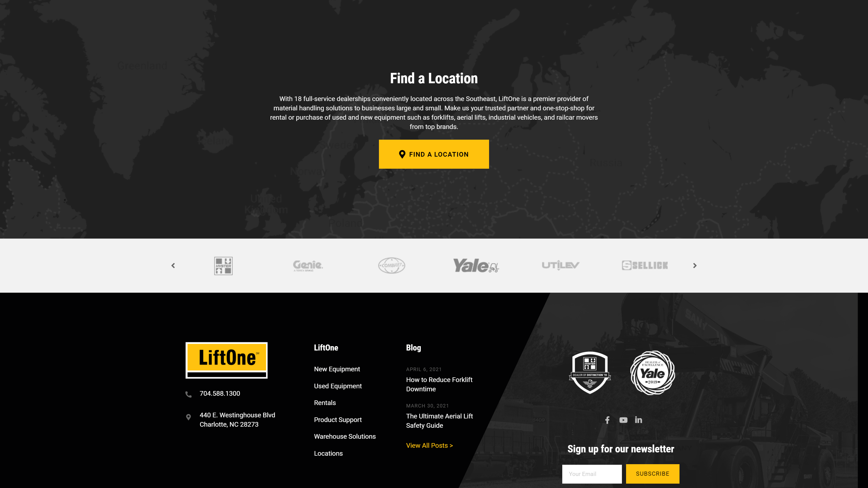868x488 pixels.
Task: Click the Genie brand logo icon
Action: pos(308,265)
